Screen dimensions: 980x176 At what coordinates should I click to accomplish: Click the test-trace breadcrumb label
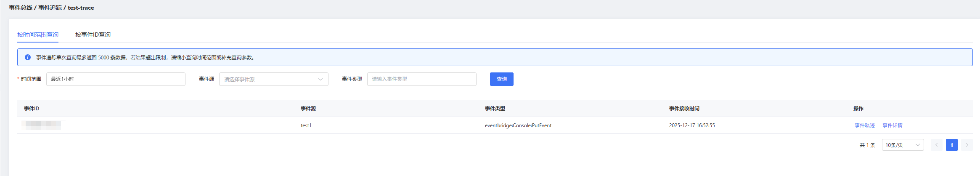81,8
